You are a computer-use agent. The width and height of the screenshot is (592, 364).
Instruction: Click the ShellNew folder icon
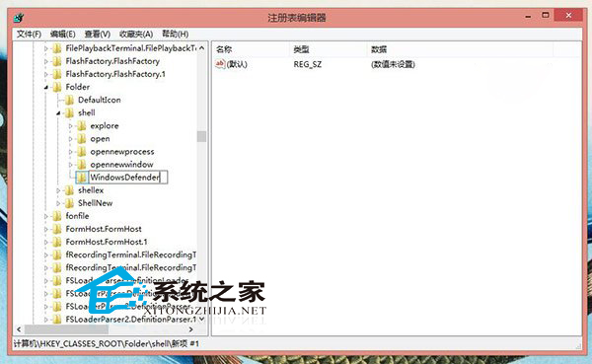pyautogui.click(x=69, y=203)
